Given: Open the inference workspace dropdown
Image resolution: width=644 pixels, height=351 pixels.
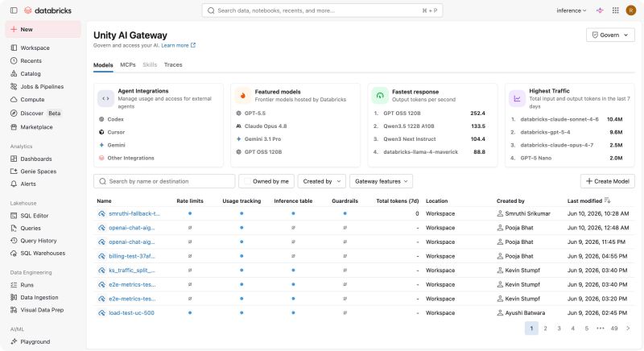Looking at the screenshot, I should (x=571, y=10).
